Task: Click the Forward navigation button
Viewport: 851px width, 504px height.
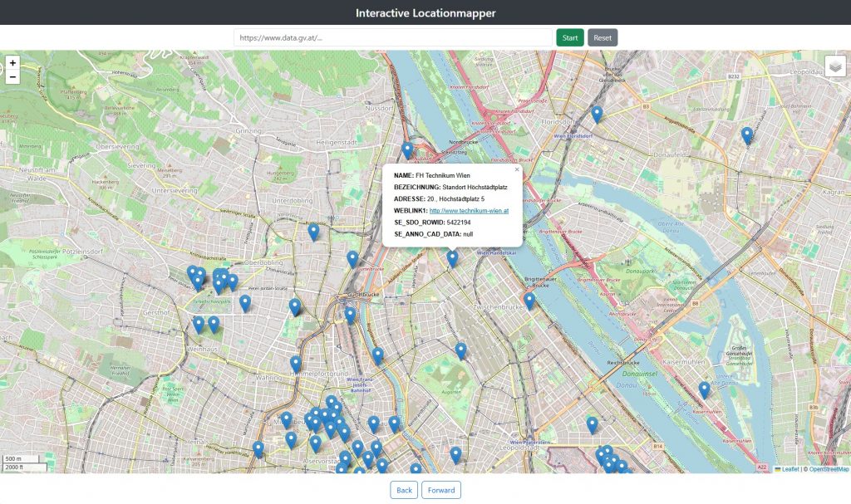Action: [441, 490]
